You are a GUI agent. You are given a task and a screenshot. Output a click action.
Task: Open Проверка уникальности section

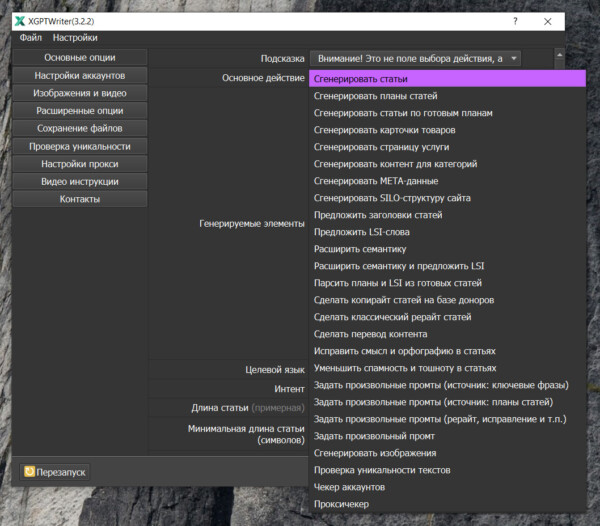[x=80, y=146]
